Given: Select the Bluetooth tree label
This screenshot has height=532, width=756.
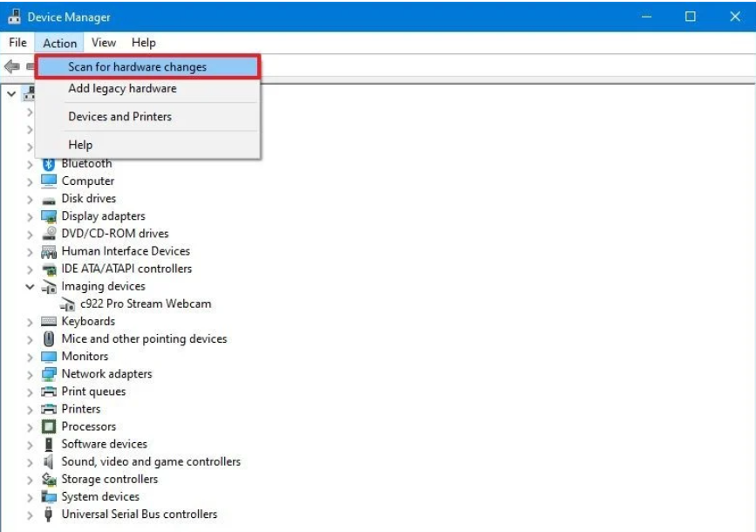Looking at the screenshot, I should coord(86,163).
